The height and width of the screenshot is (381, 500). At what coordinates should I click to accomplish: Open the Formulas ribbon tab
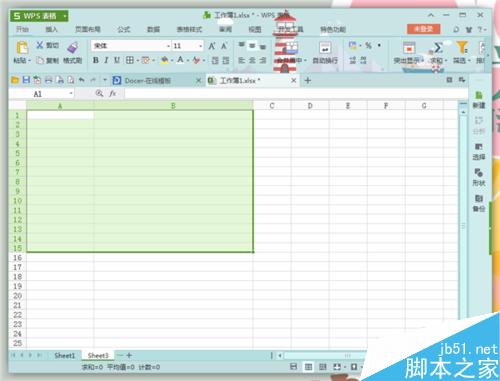124,29
